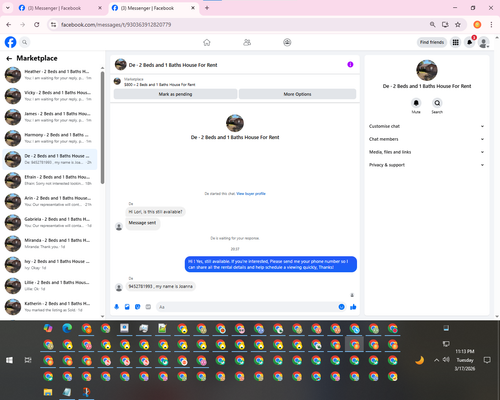Choose a sticker icon
The height and width of the screenshot is (400, 500).
(138, 307)
